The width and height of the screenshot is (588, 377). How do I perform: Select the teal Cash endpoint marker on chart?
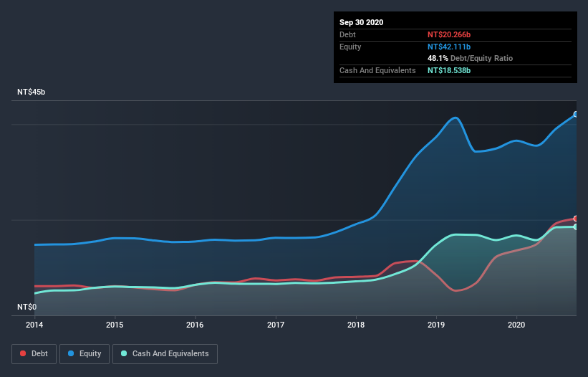pos(576,227)
